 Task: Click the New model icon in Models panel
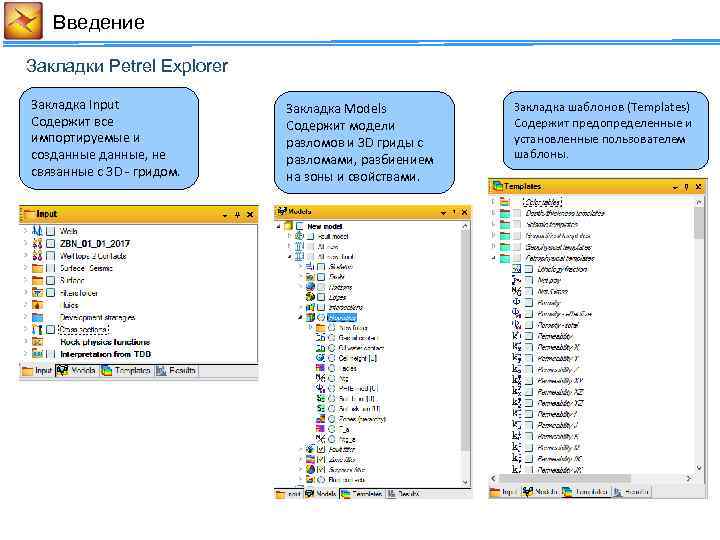pos(288,226)
